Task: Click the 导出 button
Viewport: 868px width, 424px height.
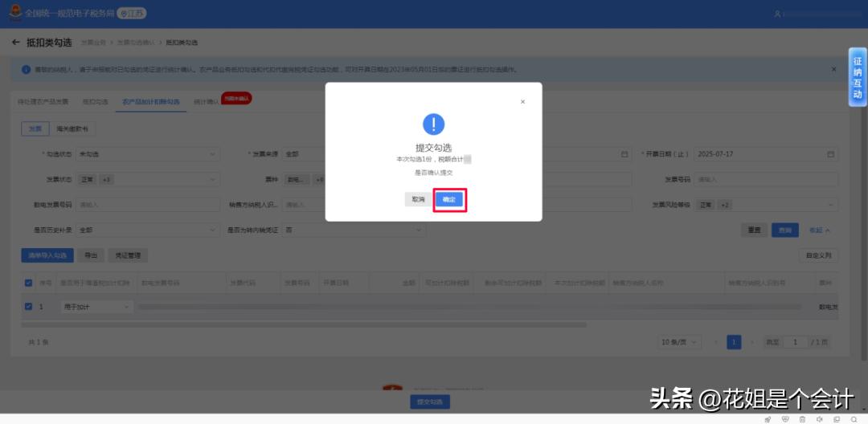Action: point(91,255)
